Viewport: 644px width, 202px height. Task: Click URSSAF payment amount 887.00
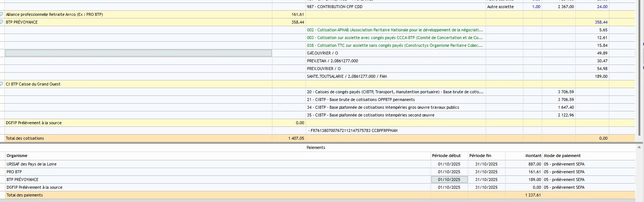point(534,164)
